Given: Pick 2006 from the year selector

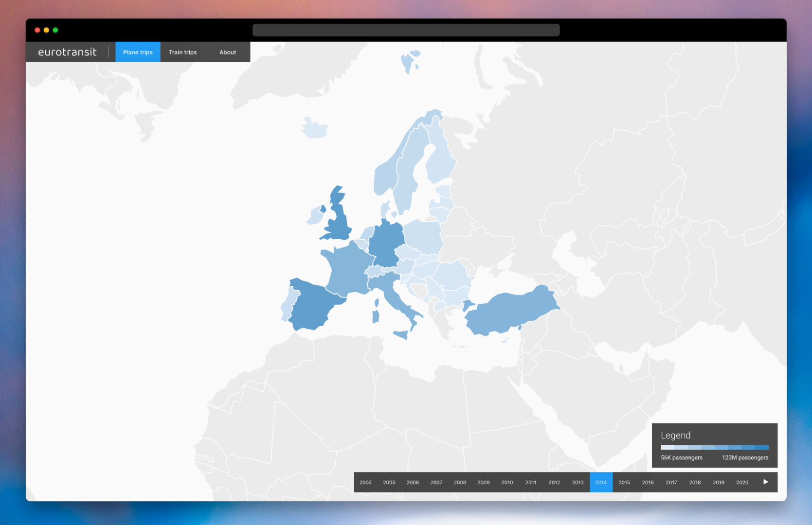Looking at the screenshot, I should (413, 482).
